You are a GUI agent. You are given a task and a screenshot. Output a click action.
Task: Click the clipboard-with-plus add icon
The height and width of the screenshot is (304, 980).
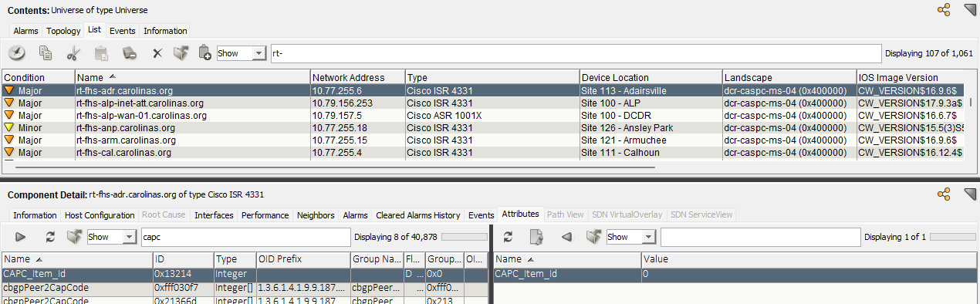pyautogui.click(x=204, y=53)
